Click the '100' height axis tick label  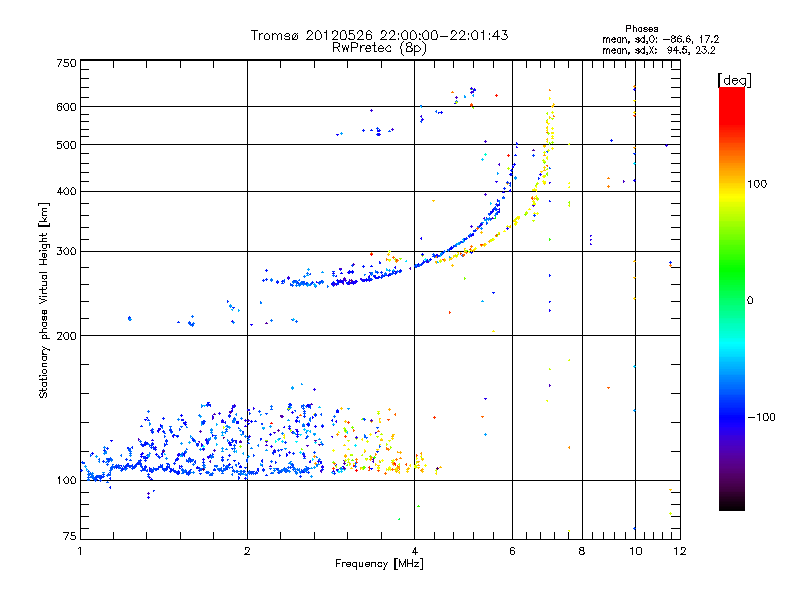(66, 481)
